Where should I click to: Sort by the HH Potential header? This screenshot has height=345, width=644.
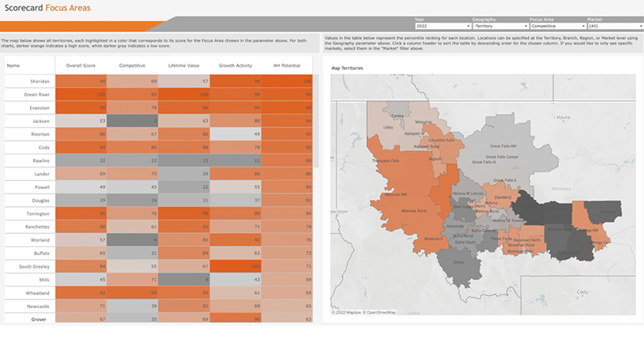click(x=287, y=65)
